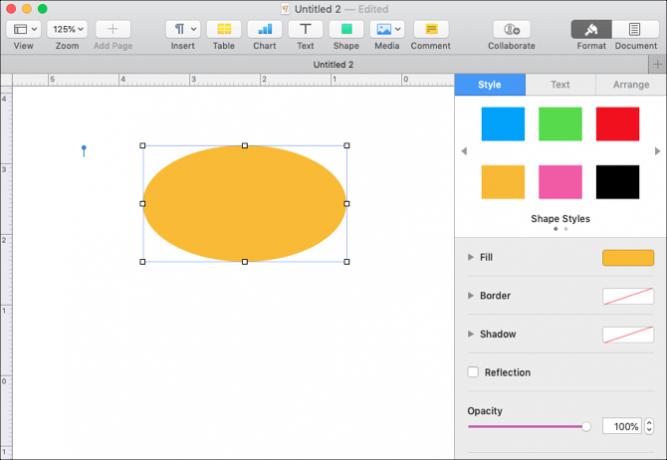Toggle the Format sidebar
Image resolution: width=667 pixels, height=460 pixels.
click(x=591, y=29)
